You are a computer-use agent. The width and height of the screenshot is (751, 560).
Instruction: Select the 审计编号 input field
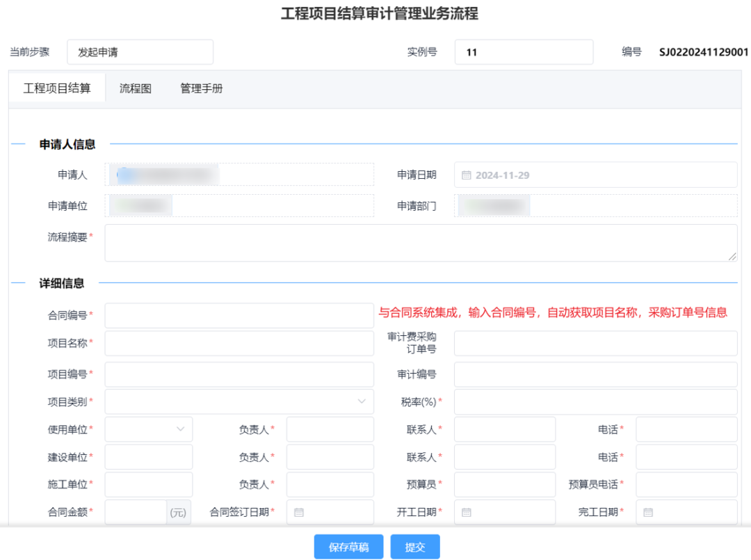point(595,374)
